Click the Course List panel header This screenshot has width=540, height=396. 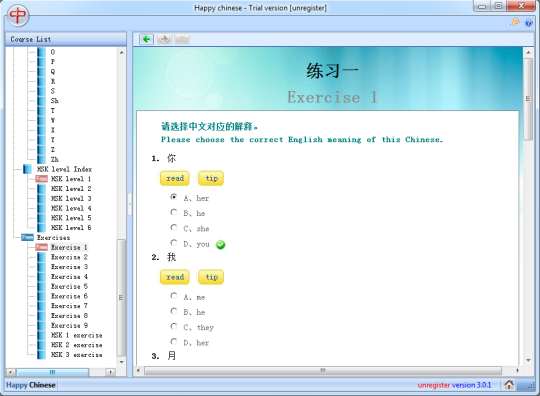[66, 39]
